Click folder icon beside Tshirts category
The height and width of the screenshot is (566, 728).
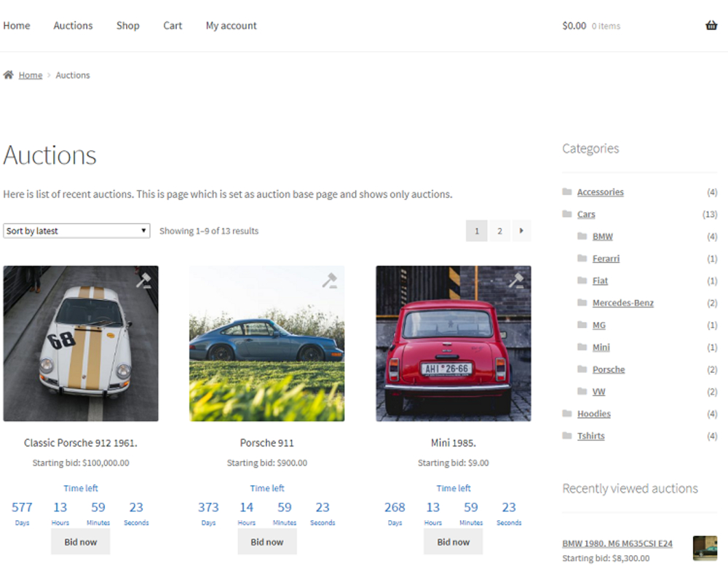point(567,436)
